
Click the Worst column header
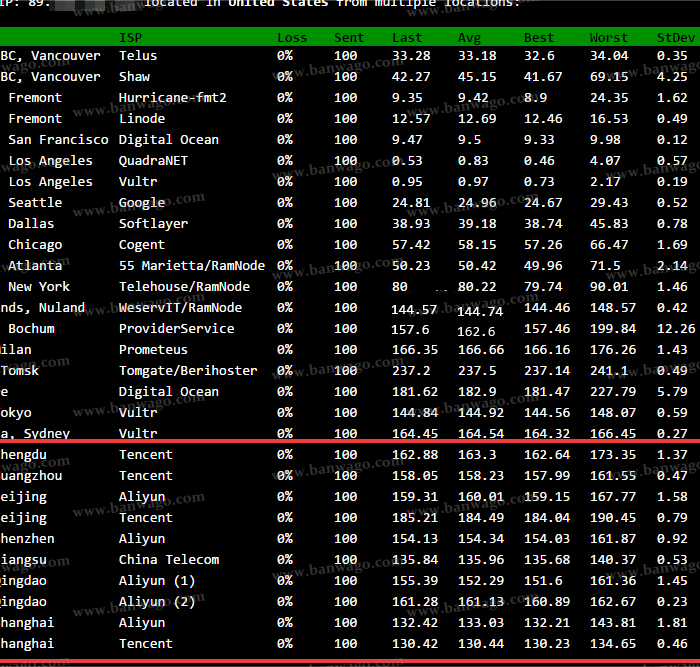coord(609,38)
